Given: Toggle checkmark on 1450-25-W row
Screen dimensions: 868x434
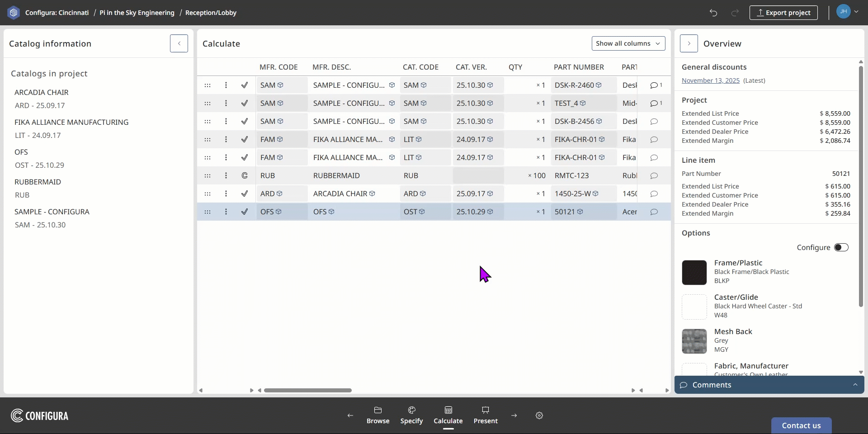Looking at the screenshot, I should (245, 193).
